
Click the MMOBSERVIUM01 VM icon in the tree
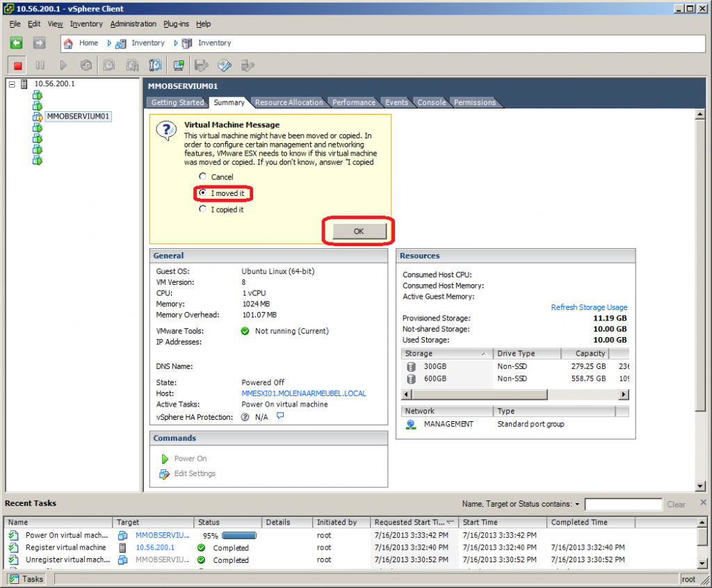click(38, 117)
